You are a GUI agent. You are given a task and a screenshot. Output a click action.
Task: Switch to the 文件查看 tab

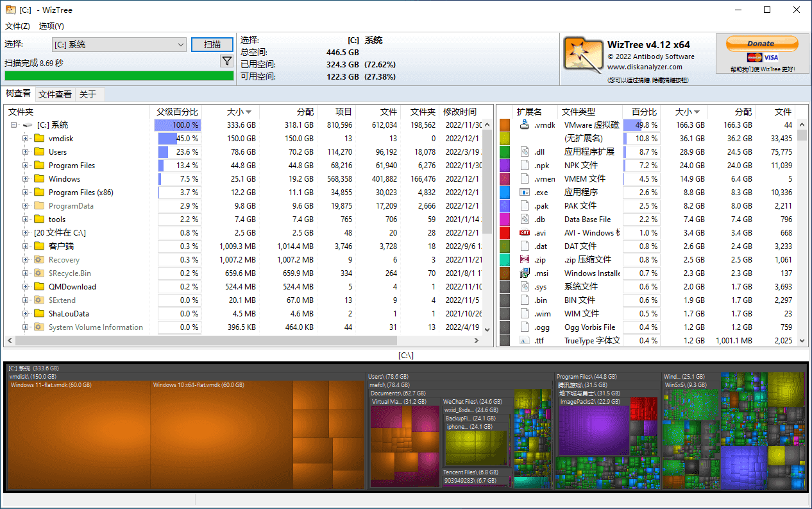pyautogui.click(x=55, y=94)
